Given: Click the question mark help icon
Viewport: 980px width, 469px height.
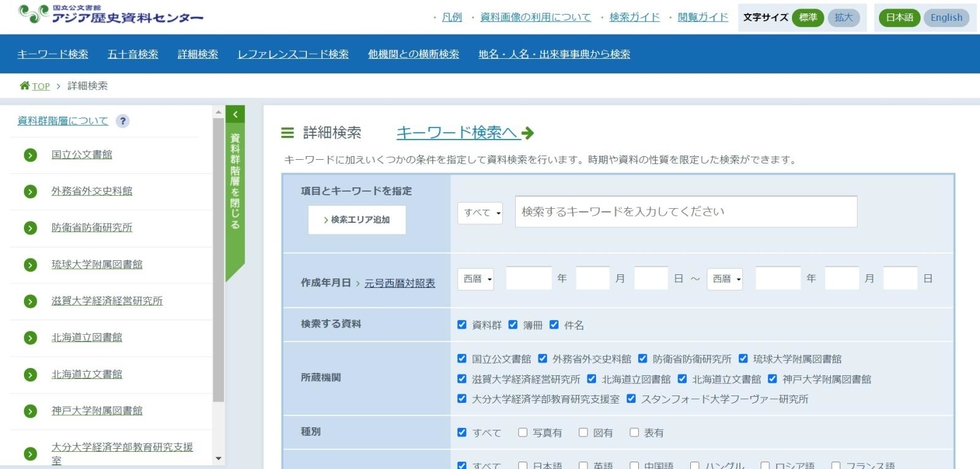Looking at the screenshot, I should 122,121.
